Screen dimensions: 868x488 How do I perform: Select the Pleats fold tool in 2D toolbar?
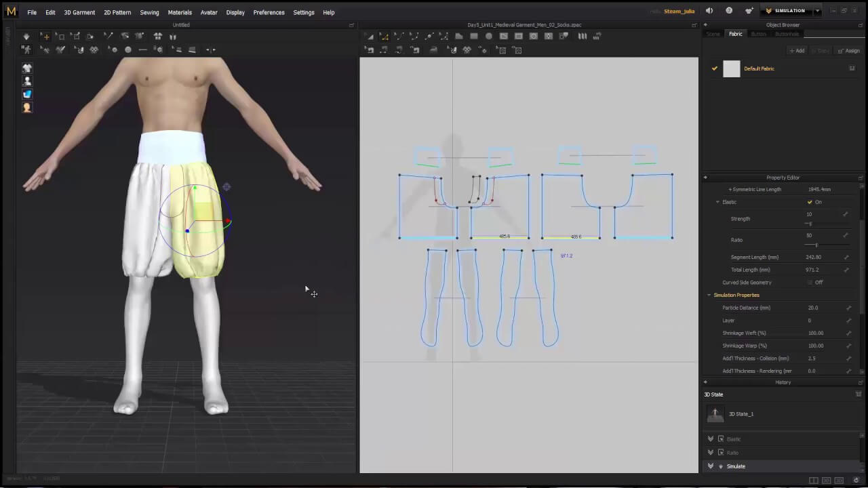583,37
